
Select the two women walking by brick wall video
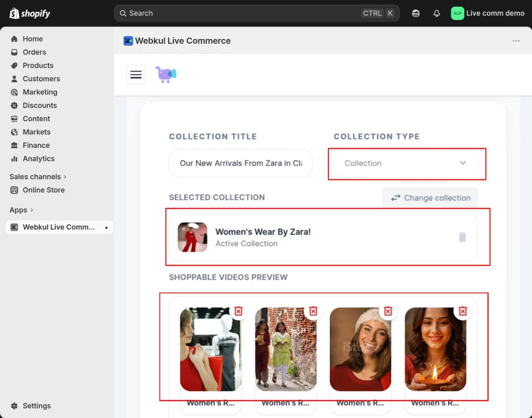pyautogui.click(x=286, y=349)
